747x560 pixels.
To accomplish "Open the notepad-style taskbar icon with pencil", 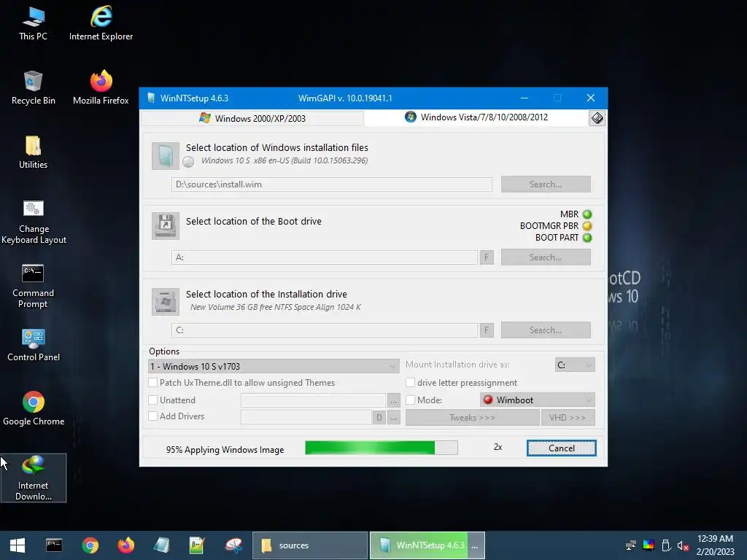I will click(x=197, y=545).
